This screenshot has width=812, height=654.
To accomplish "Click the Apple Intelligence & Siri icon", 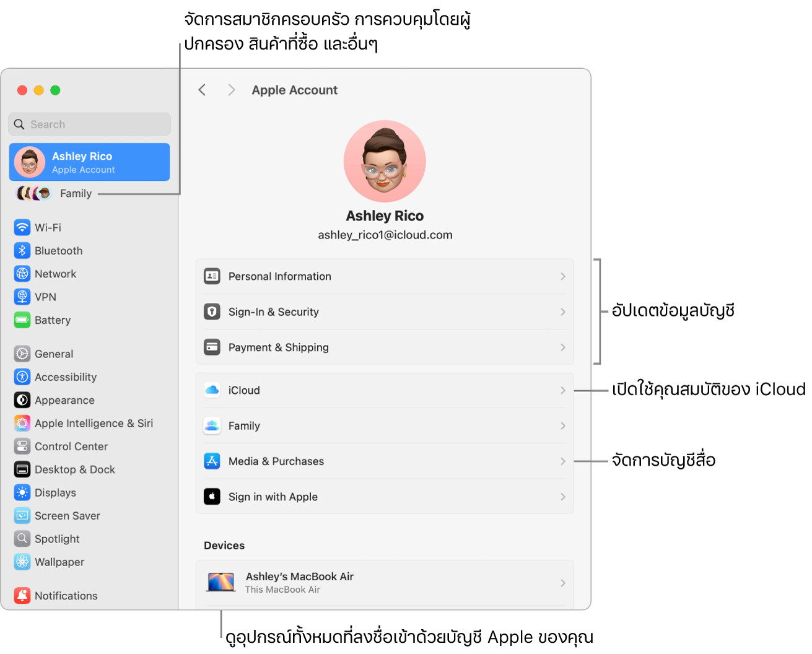I will [x=22, y=423].
